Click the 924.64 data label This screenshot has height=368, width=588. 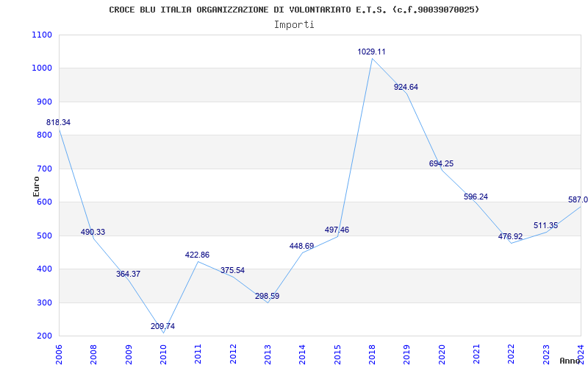point(406,87)
